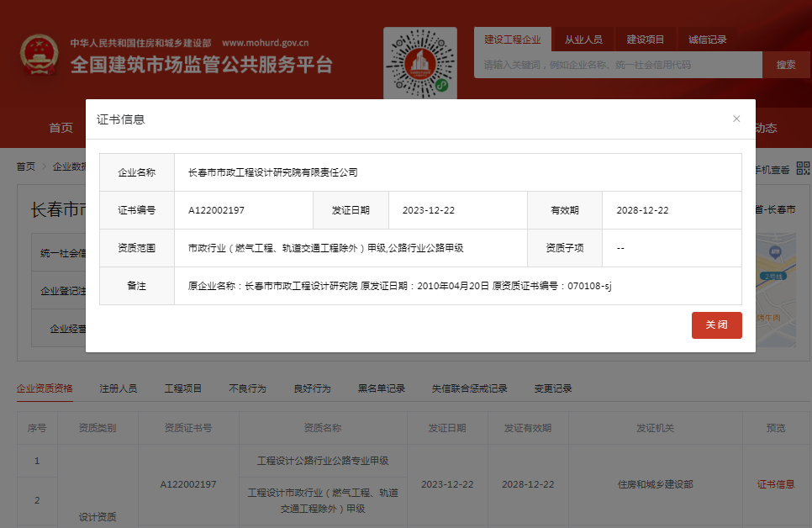Focus the keyword search input field
This screenshot has height=528, width=812.
pyautogui.click(x=618, y=65)
